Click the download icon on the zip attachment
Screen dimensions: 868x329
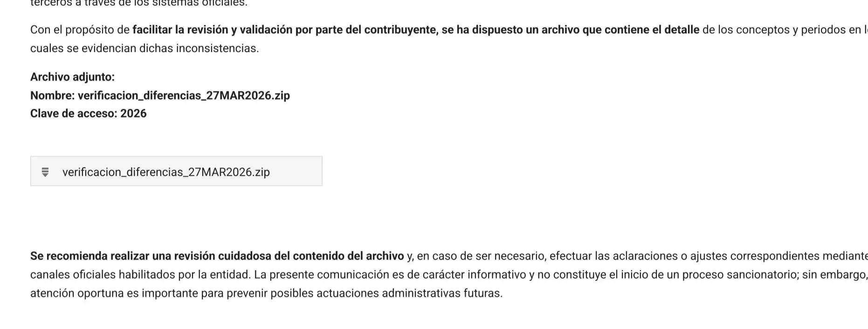(45, 172)
